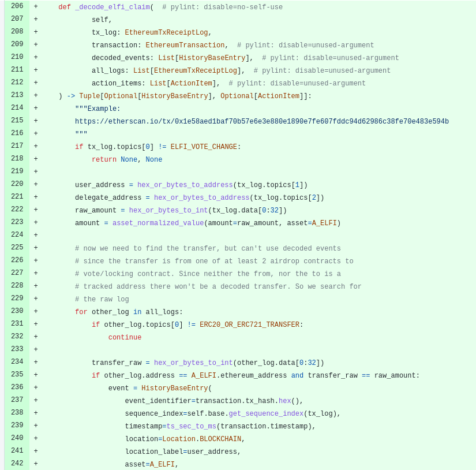476x470 pixels.
Task: Click the _decode_elfi_claim function name
Action: [x=113, y=7]
